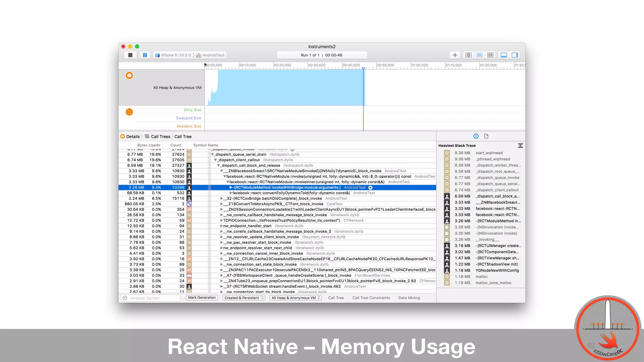The height and width of the screenshot is (362, 644).
Task: Click the Run 1 of 1 status display
Action: (x=322, y=55)
